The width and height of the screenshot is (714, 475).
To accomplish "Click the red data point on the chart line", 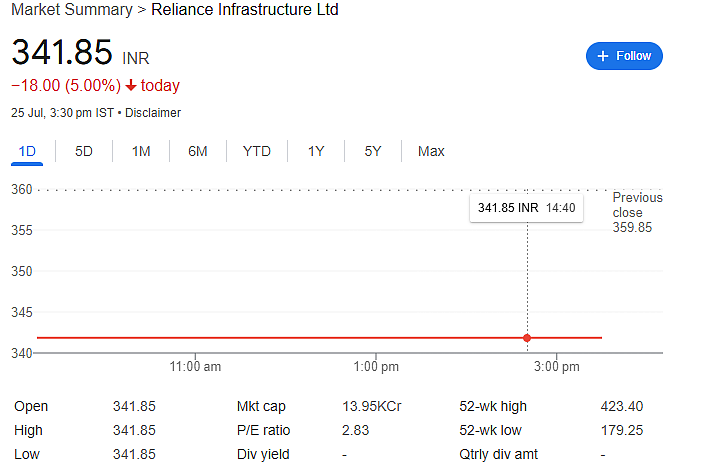I will 527,338.
